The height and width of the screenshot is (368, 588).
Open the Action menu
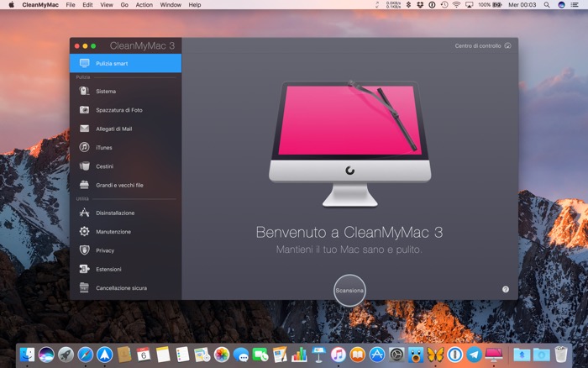[x=144, y=5]
